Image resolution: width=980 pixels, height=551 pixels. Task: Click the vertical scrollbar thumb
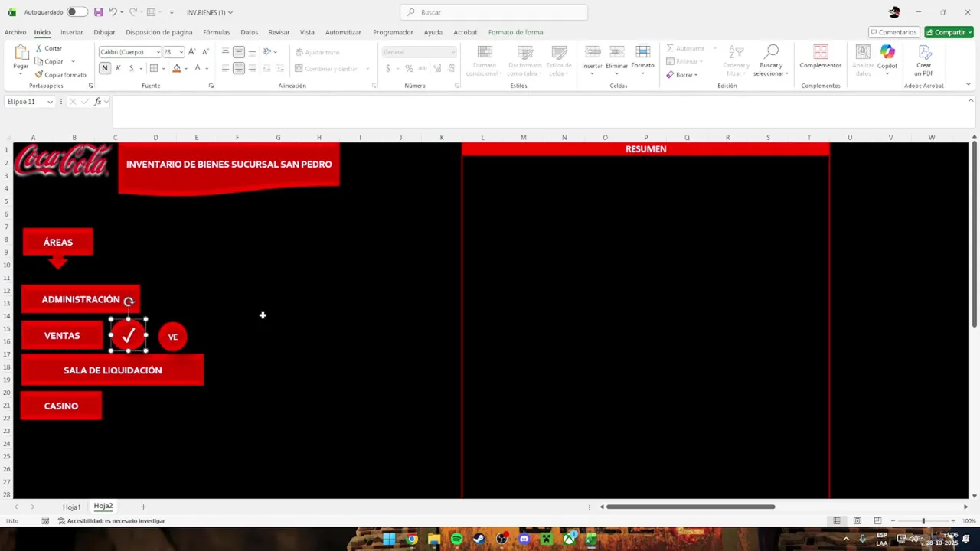point(974,237)
